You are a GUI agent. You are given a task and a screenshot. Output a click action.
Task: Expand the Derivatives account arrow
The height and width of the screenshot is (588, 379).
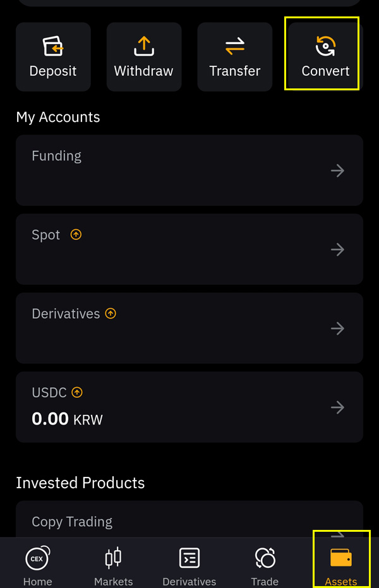[337, 328]
